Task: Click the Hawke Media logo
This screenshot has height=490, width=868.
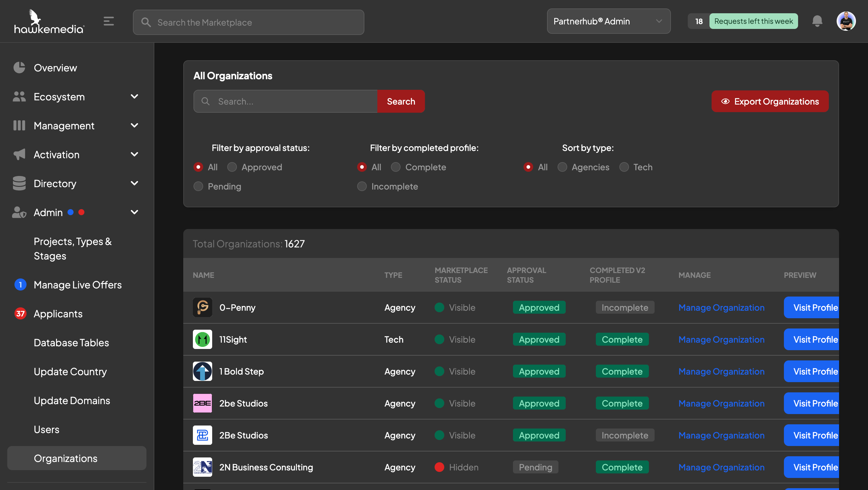Action: click(x=49, y=22)
